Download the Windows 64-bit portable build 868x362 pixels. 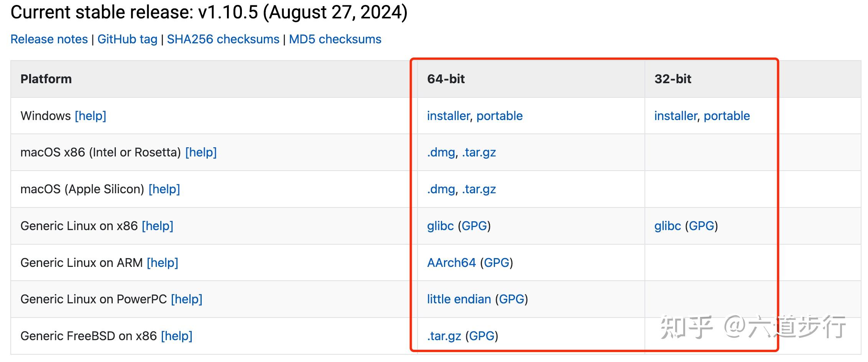[499, 116]
